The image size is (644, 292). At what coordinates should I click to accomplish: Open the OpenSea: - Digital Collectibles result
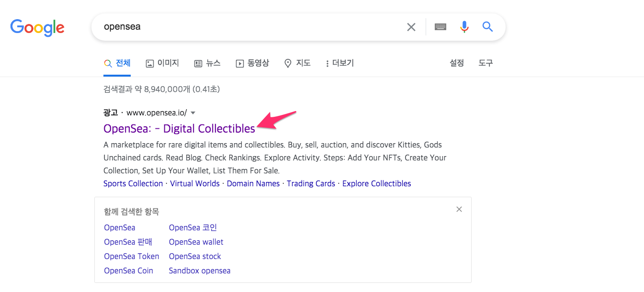(179, 128)
